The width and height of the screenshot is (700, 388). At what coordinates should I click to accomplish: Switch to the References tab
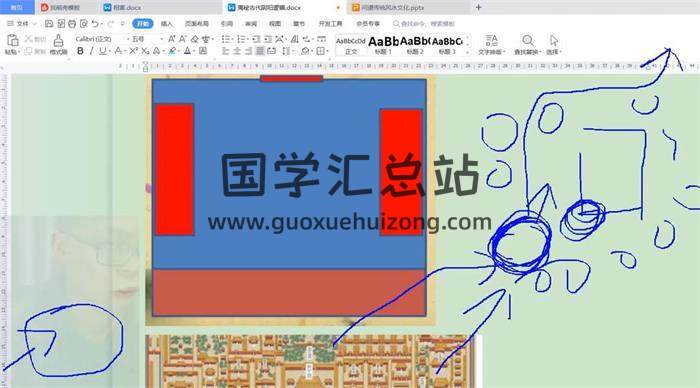[x=227, y=24]
